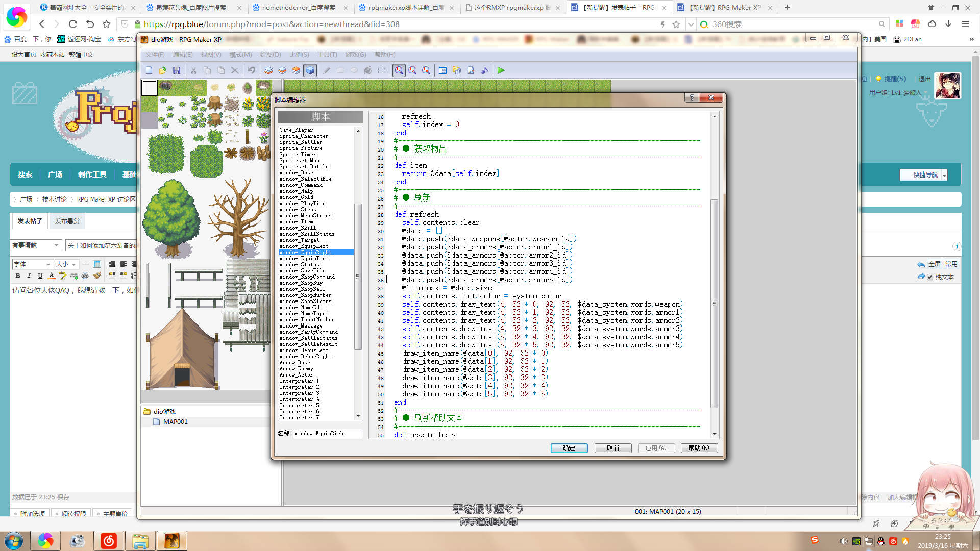Open the 大小 size dropdown
Screen dimensions: 980x551
pos(67,264)
